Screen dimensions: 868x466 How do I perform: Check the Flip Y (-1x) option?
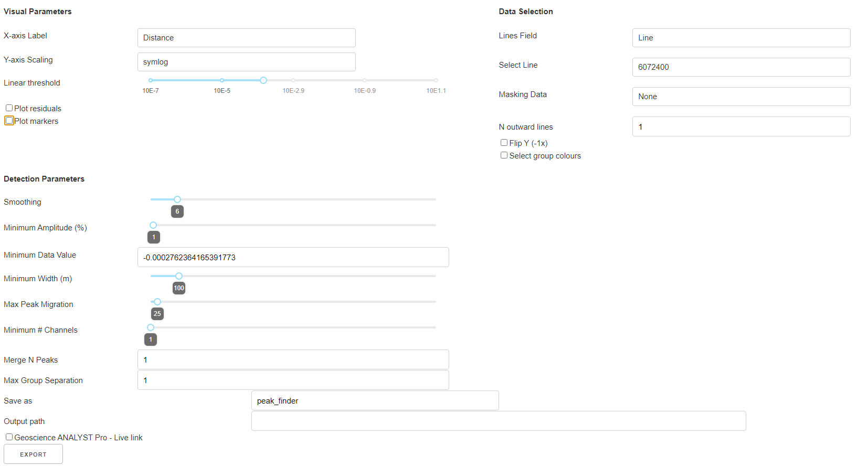(x=504, y=143)
